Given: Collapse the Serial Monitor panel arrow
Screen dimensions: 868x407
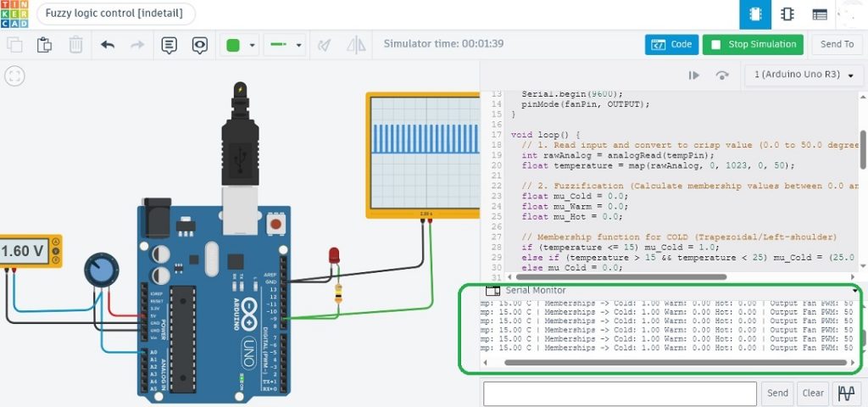Looking at the screenshot, I should click(x=854, y=291).
